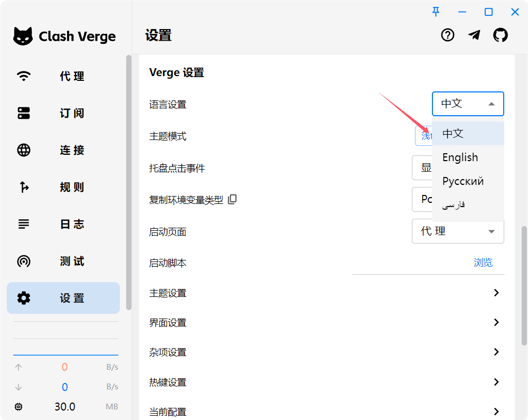Copy environment variables with the copy icon
The height and width of the screenshot is (420, 528).
pyautogui.click(x=231, y=199)
